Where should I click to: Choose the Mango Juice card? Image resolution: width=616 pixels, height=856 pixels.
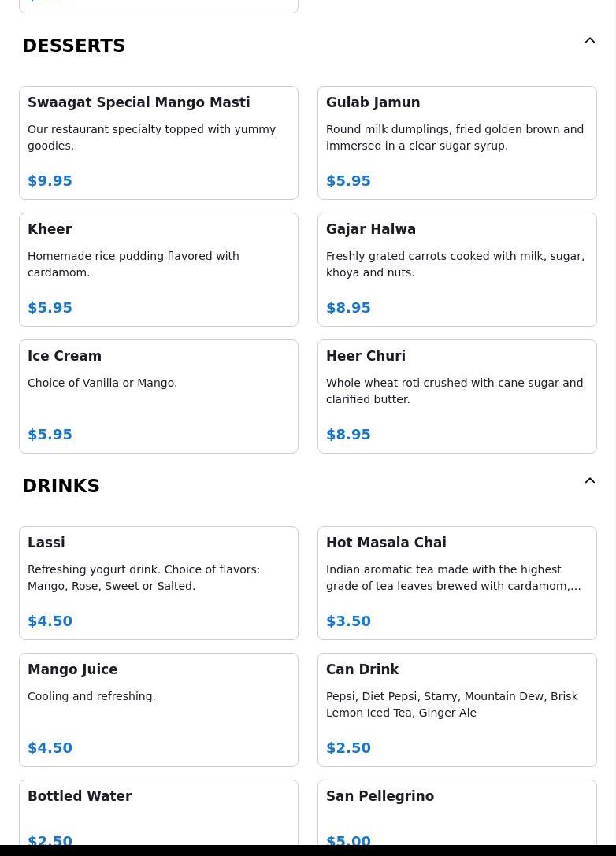[x=158, y=710]
